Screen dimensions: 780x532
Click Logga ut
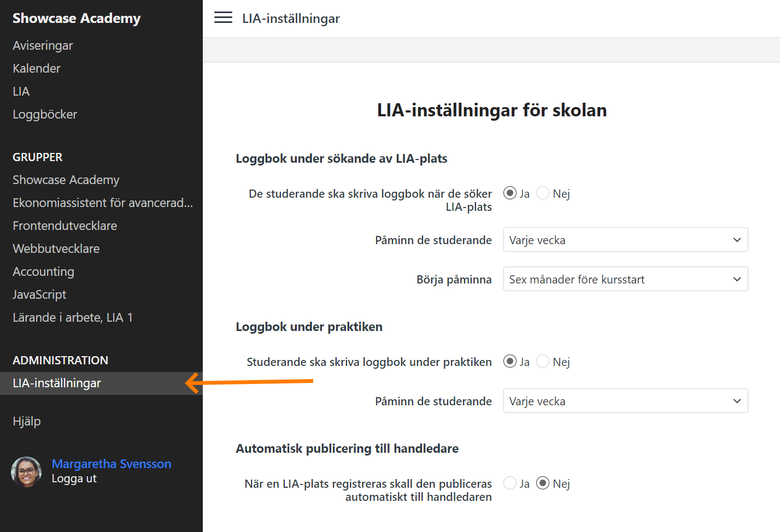click(x=74, y=478)
